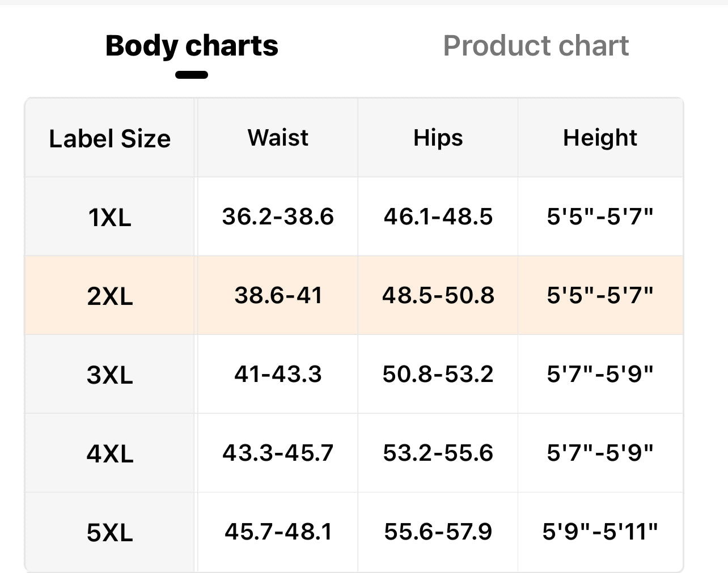
Task: Click the 5XL hips value 55.6-57.9
Action: pyautogui.click(x=438, y=532)
